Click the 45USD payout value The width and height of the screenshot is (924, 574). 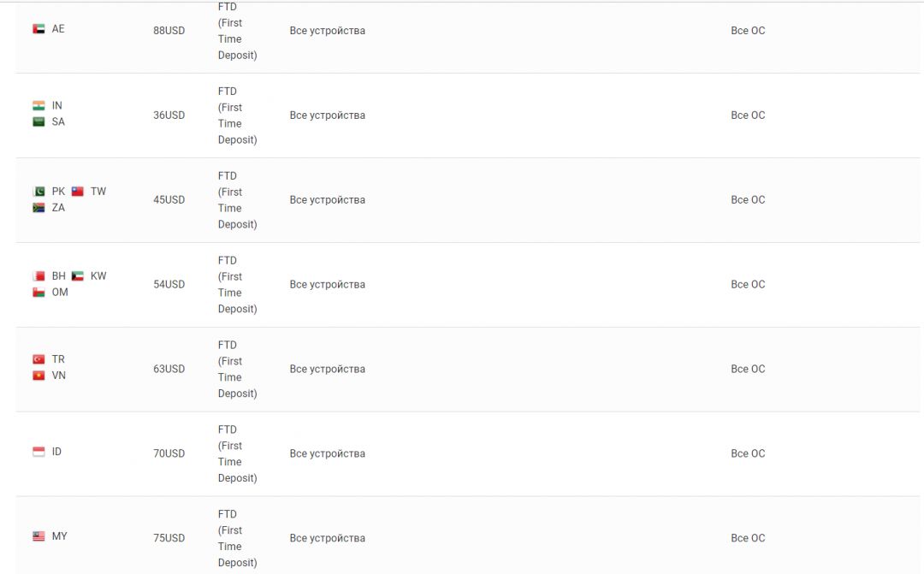pyautogui.click(x=169, y=200)
